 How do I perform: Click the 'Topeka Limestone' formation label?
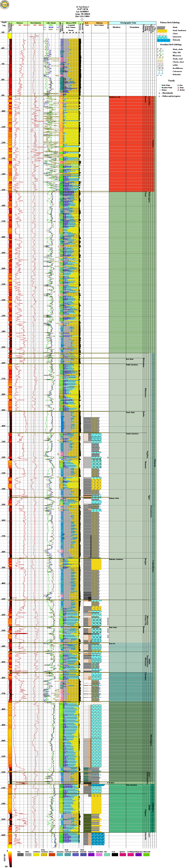(132, 434)
